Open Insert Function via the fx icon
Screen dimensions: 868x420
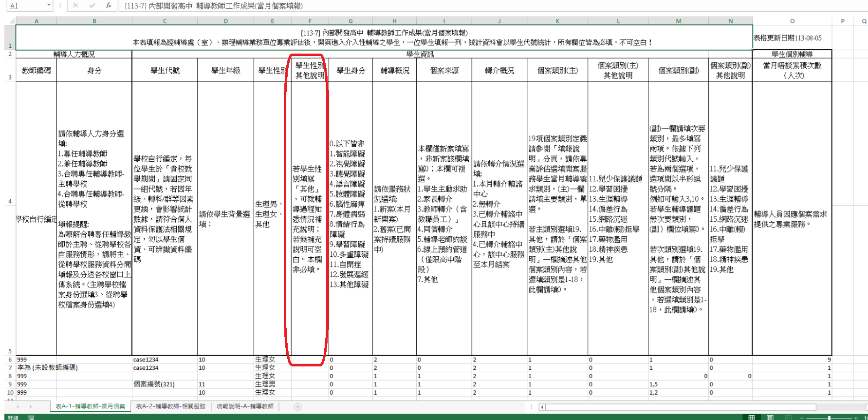point(108,5)
